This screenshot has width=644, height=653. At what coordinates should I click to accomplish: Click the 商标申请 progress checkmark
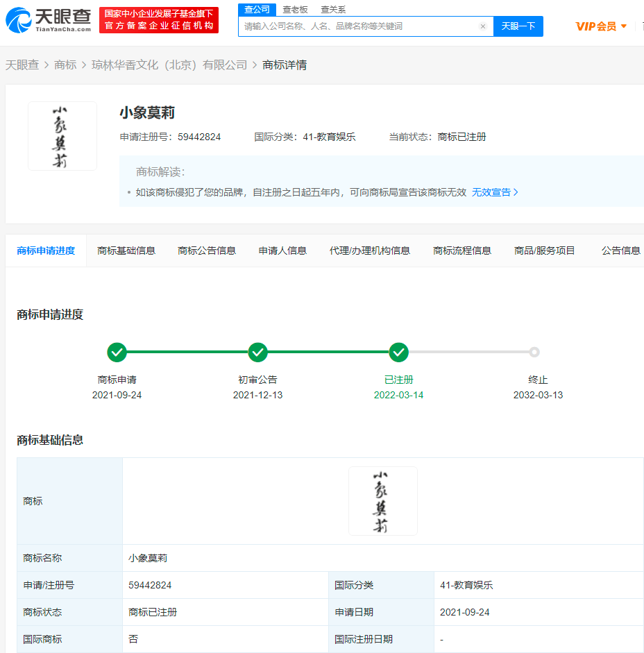117,353
